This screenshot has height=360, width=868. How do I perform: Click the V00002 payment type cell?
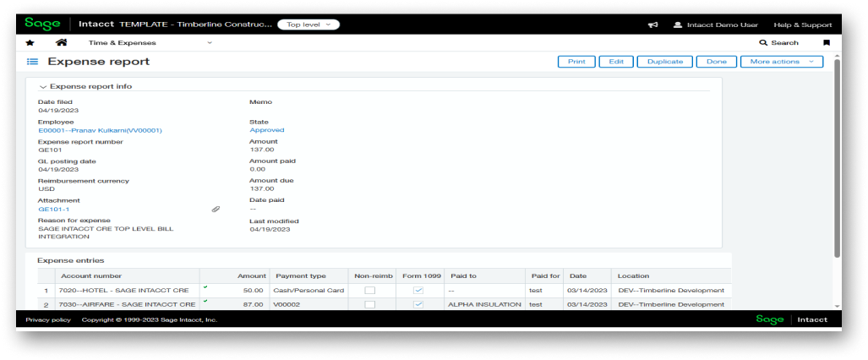pyautogui.click(x=309, y=304)
